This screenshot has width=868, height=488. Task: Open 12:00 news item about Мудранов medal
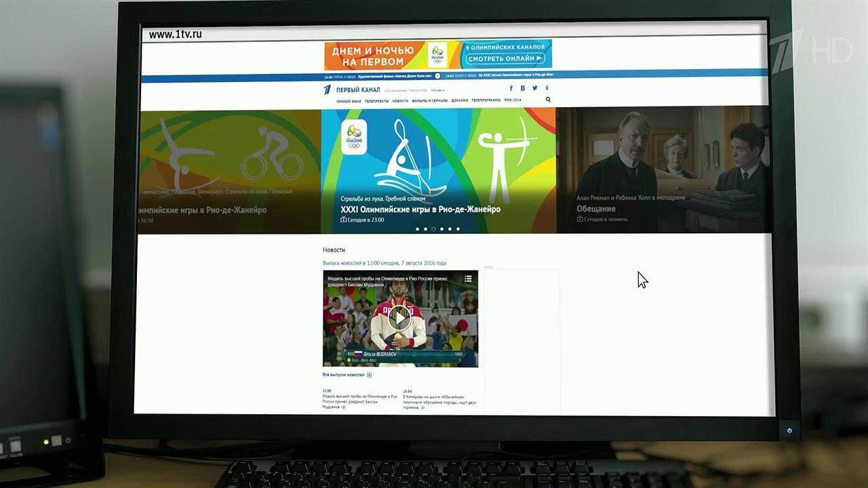[359, 399]
